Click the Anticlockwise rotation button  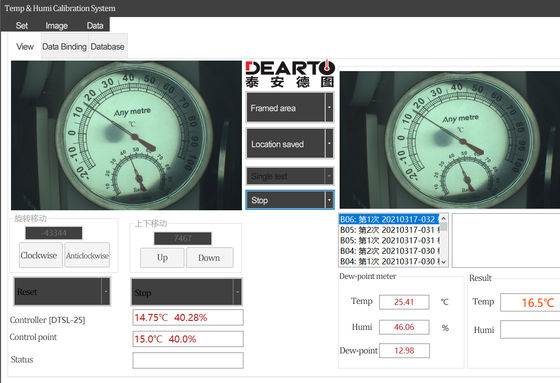[87, 255]
